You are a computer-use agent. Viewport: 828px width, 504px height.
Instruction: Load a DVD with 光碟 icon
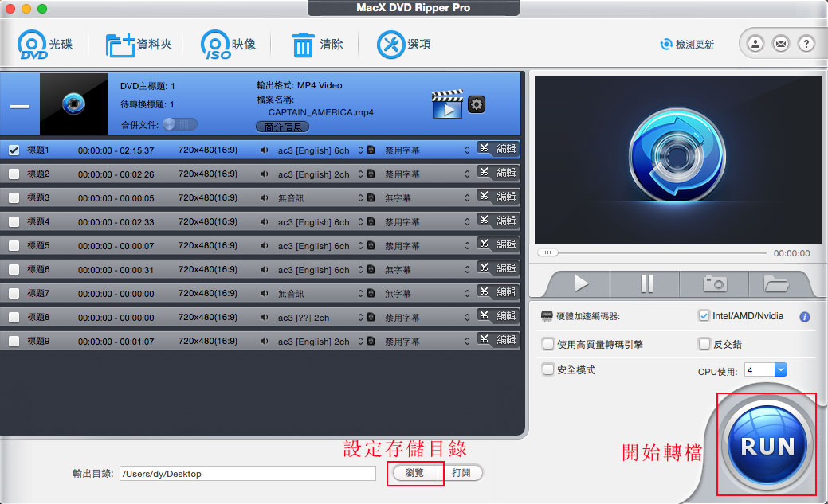pyautogui.click(x=45, y=45)
